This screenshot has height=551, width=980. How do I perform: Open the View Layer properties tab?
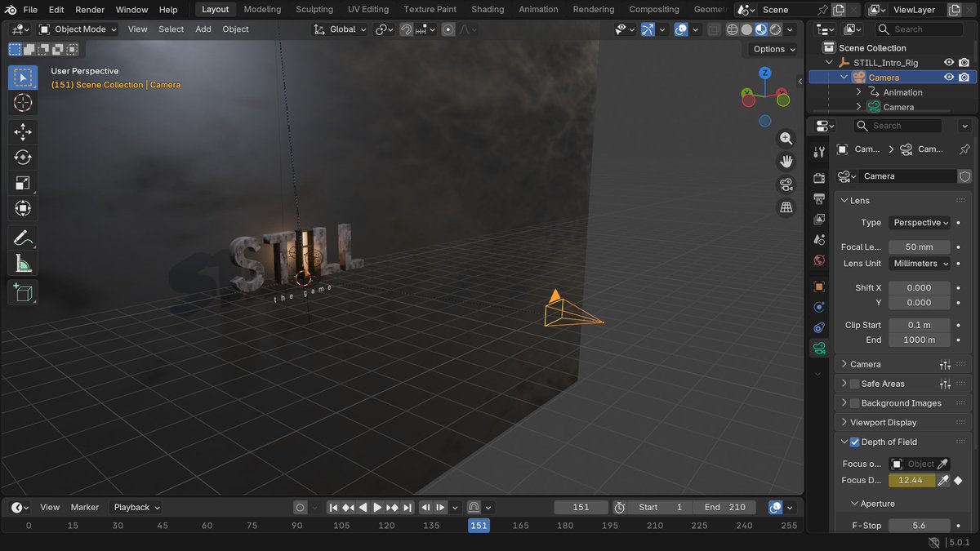tap(819, 219)
